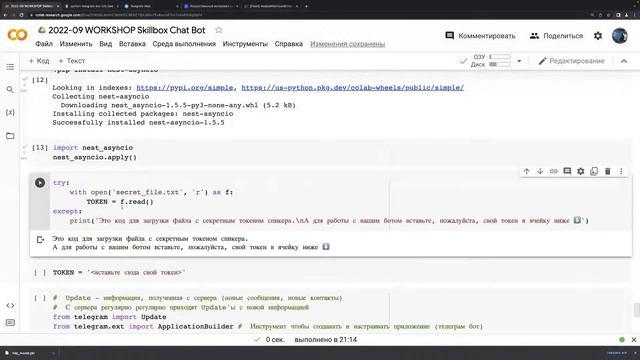Click the ОЗУ usage bar

[500, 57]
